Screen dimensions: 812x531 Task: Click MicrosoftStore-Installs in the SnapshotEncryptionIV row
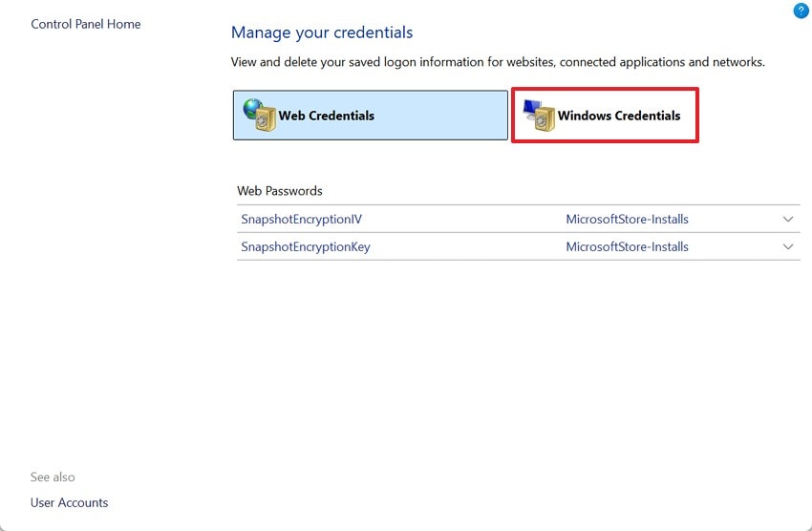(x=627, y=219)
